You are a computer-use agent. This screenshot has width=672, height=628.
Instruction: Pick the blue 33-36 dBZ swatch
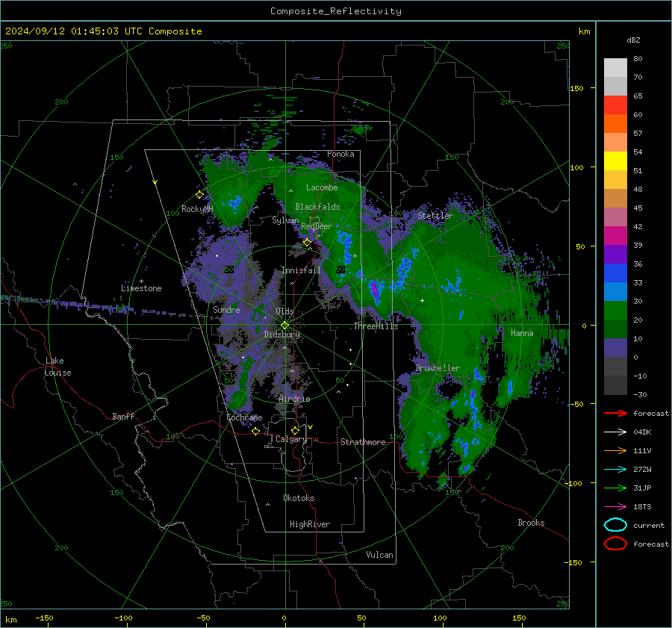pos(615,273)
